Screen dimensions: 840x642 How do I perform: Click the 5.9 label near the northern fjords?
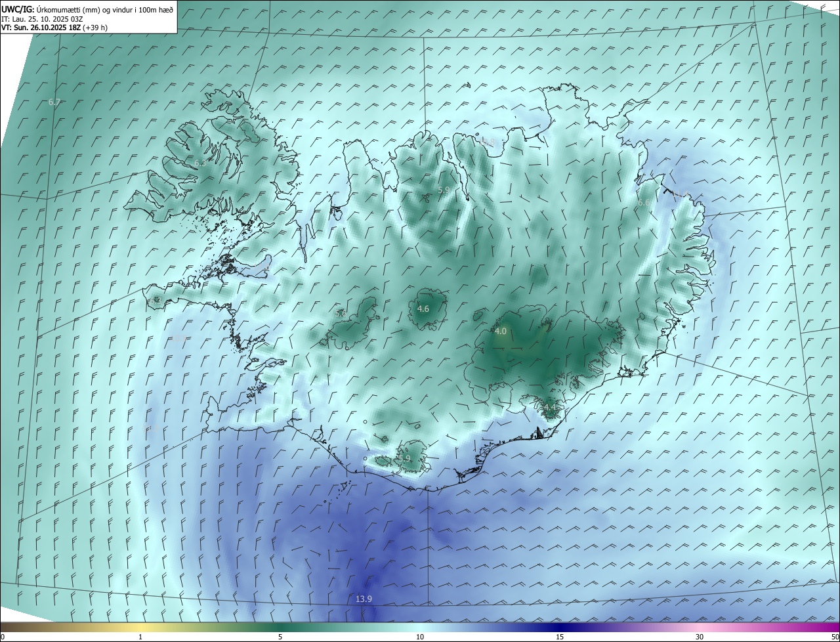coord(444,190)
